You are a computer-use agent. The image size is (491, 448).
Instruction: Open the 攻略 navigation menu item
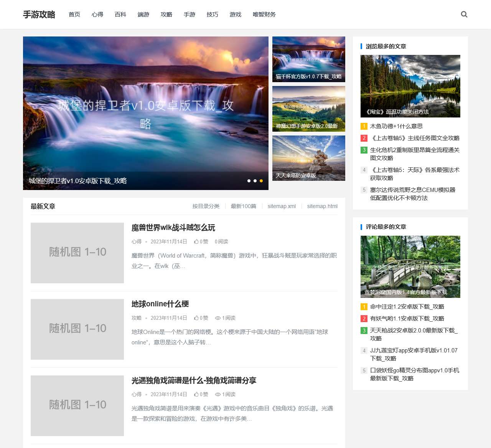[x=166, y=15]
